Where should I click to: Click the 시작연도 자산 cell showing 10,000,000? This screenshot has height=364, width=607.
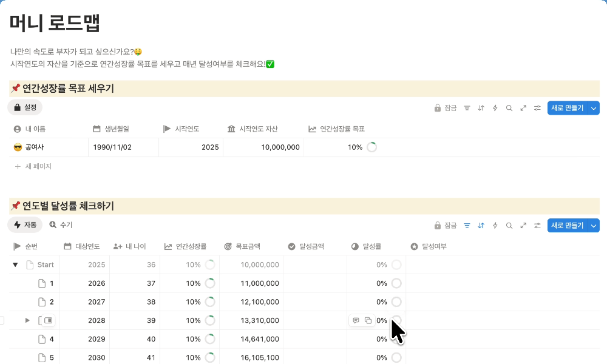pos(280,147)
